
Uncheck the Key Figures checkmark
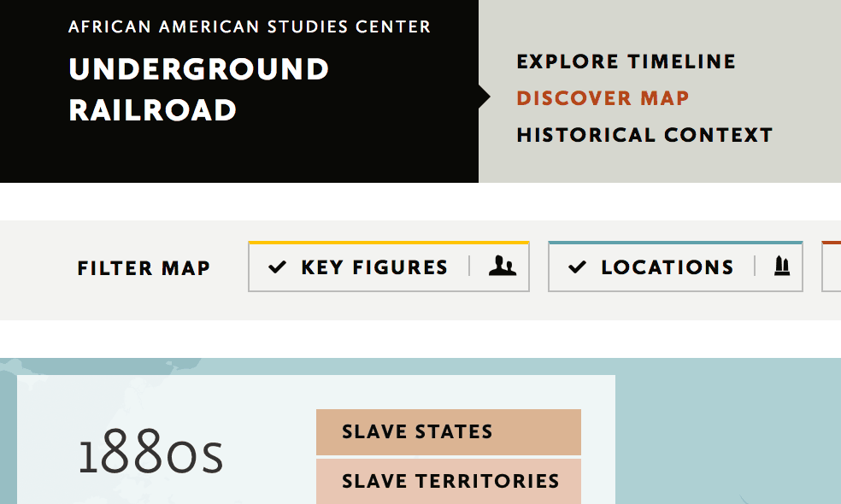point(277,267)
